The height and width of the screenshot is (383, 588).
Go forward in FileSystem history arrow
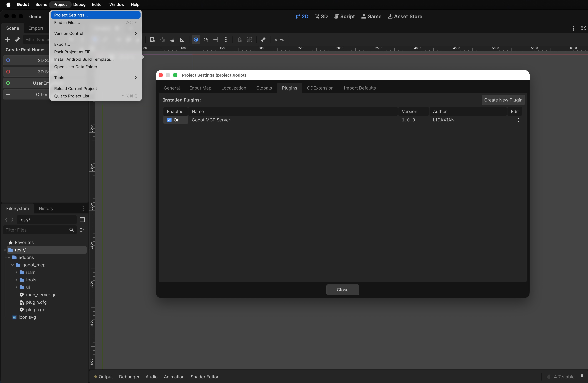pyautogui.click(x=12, y=220)
